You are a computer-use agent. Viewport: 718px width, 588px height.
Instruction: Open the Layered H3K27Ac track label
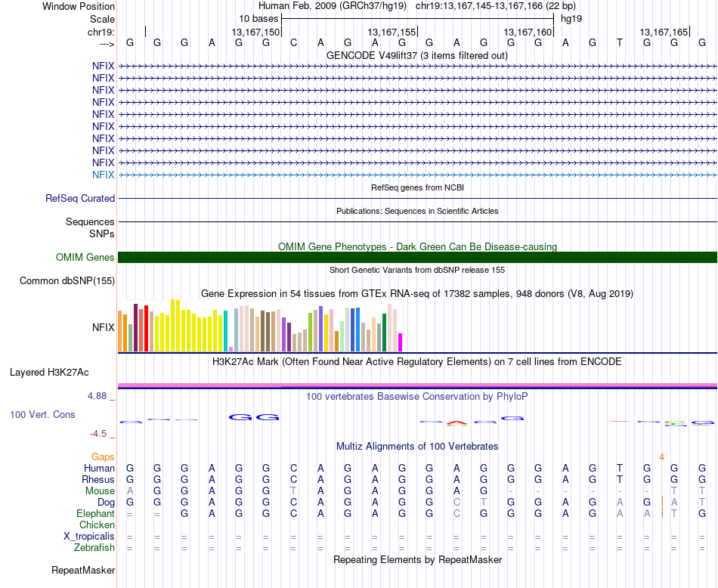pos(49,373)
